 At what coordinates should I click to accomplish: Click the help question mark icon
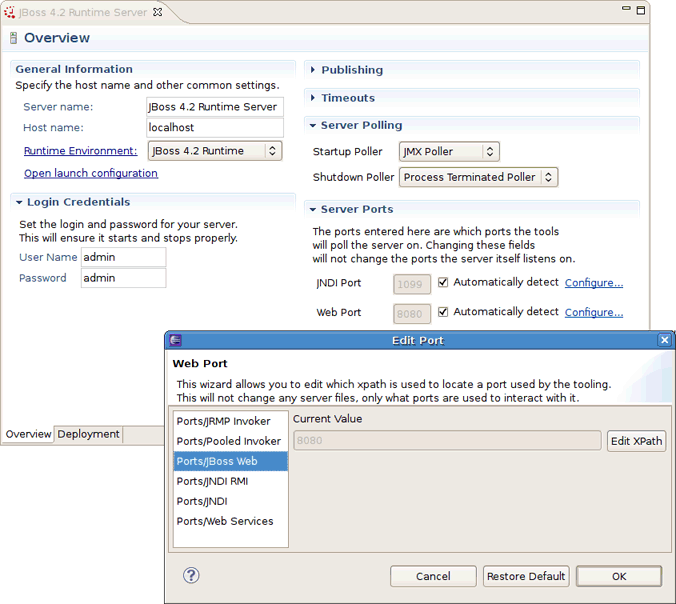coord(192,575)
